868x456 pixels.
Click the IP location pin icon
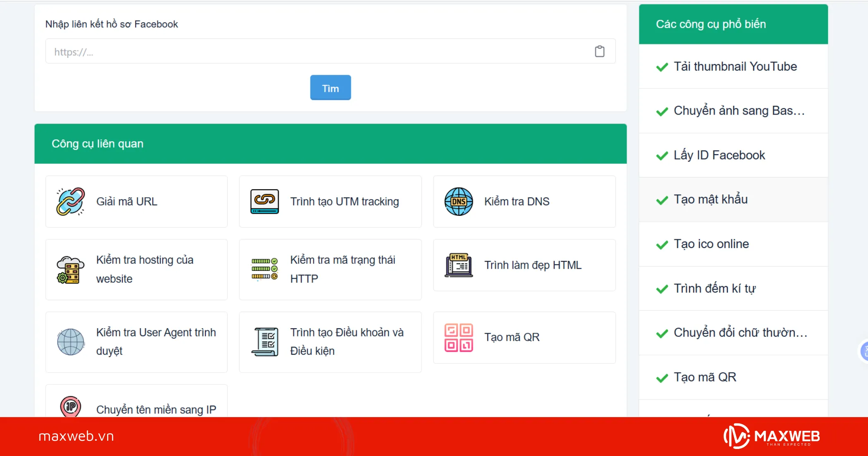[71, 406]
